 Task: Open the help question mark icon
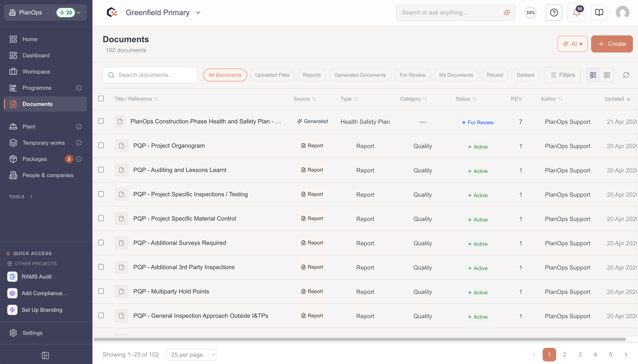pyautogui.click(x=554, y=13)
